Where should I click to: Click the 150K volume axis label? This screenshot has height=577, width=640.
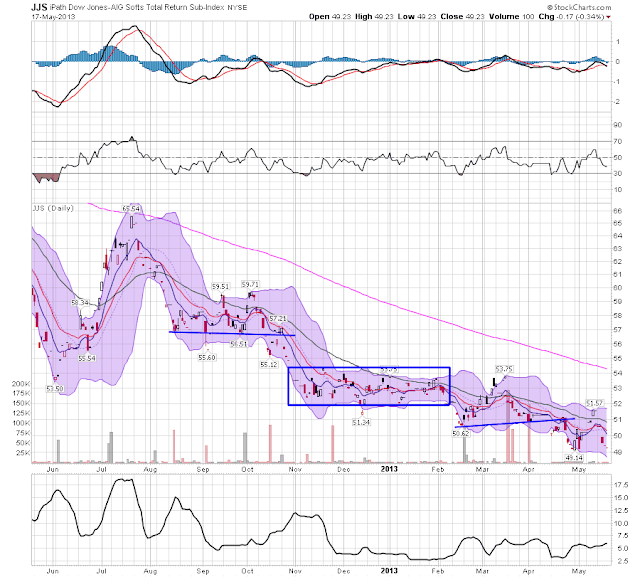pos(21,404)
